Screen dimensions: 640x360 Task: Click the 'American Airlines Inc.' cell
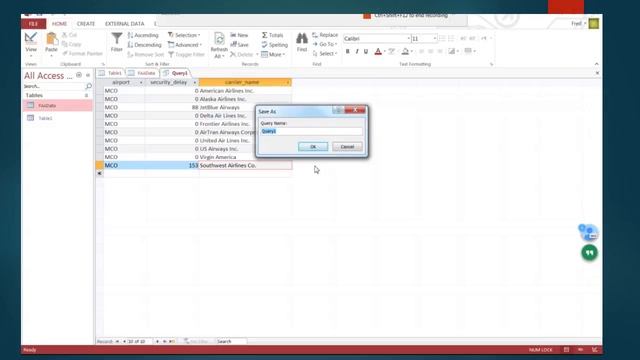245,91
